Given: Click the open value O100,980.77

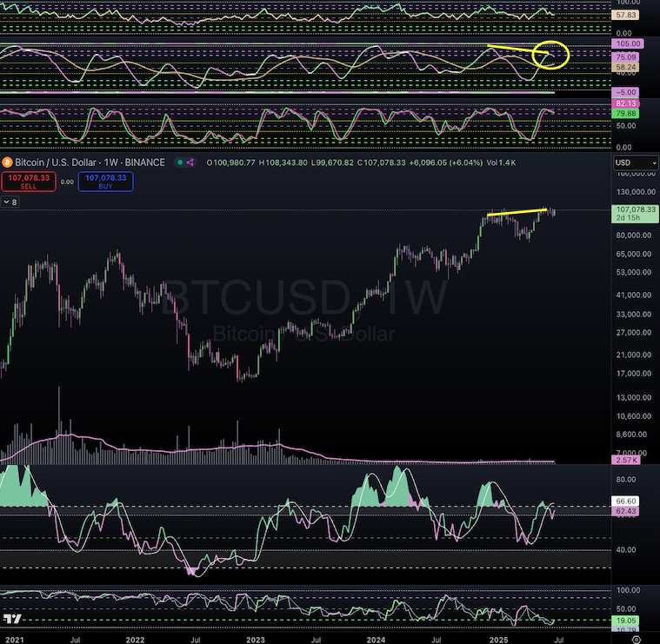Looking at the screenshot, I should tap(230, 163).
